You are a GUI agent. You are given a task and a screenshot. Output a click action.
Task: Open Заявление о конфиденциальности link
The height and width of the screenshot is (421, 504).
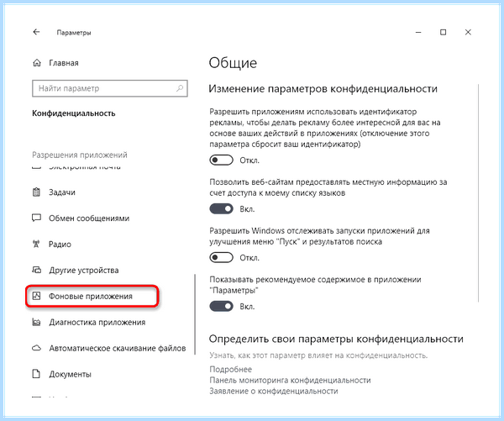click(274, 391)
